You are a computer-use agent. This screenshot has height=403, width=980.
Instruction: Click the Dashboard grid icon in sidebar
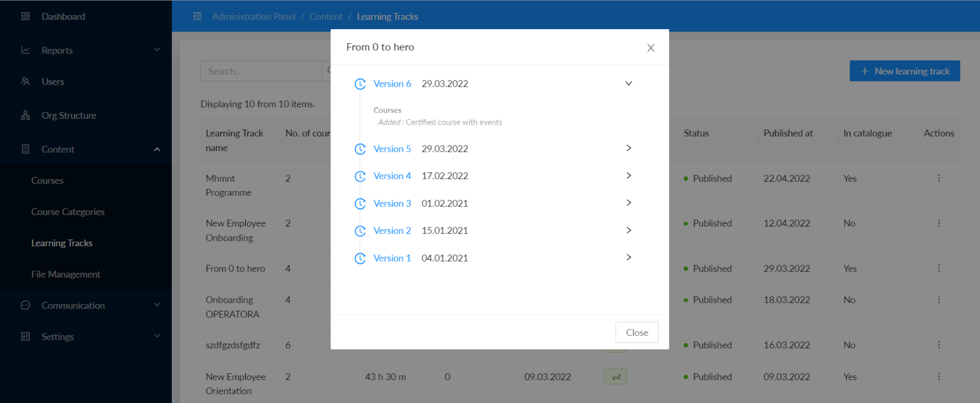(25, 16)
